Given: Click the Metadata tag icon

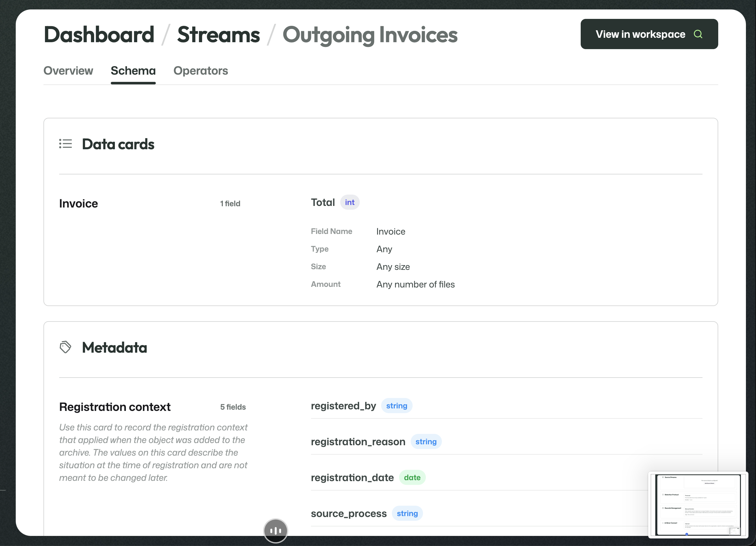Looking at the screenshot, I should 65,347.
